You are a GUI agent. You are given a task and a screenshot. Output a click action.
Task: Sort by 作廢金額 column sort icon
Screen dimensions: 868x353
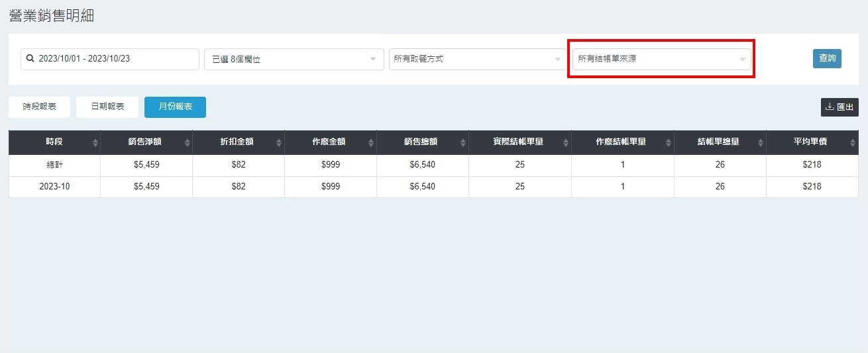coord(371,143)
